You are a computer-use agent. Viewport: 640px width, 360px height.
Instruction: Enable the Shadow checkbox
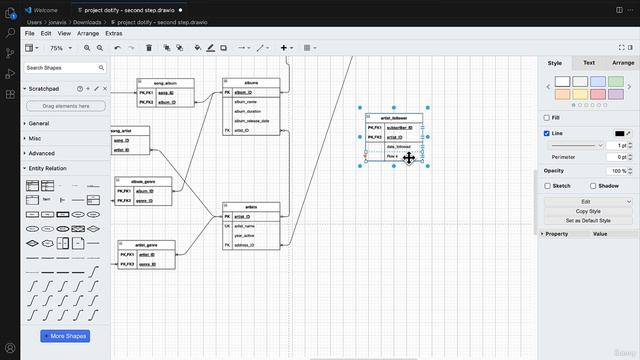point(593,186)
